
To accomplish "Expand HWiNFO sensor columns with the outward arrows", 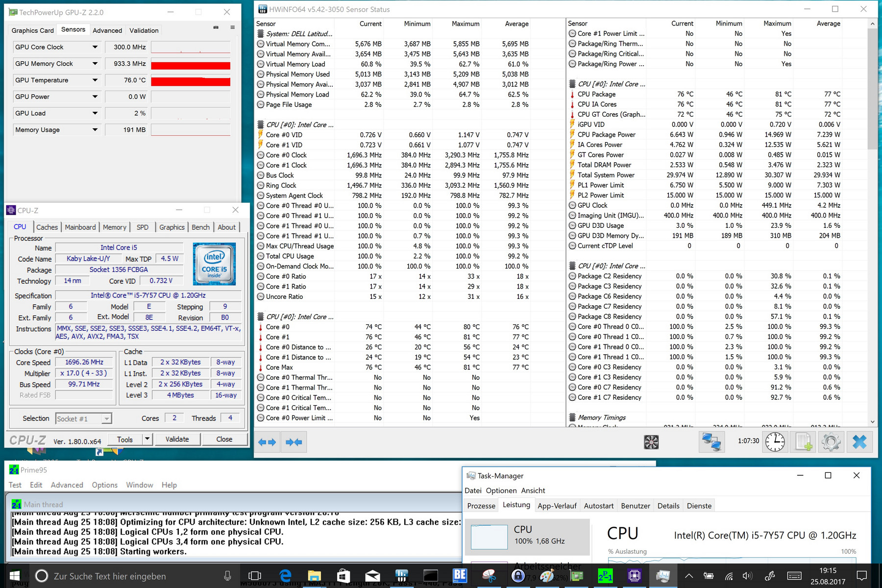I will [267, 442].
